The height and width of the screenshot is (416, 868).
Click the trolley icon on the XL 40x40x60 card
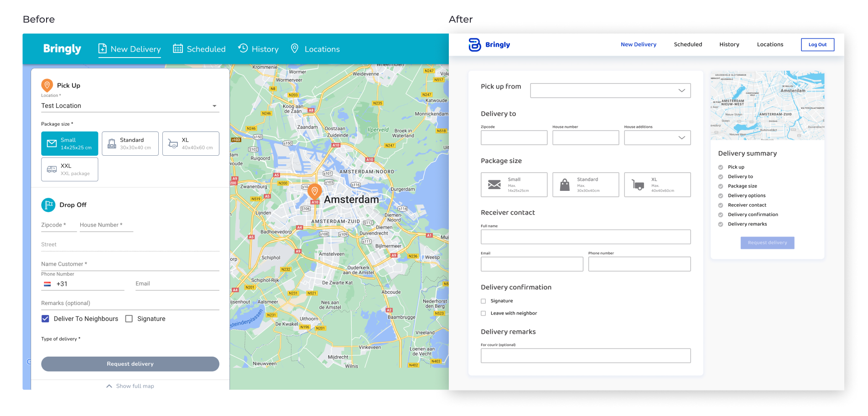tap(173, 144)
